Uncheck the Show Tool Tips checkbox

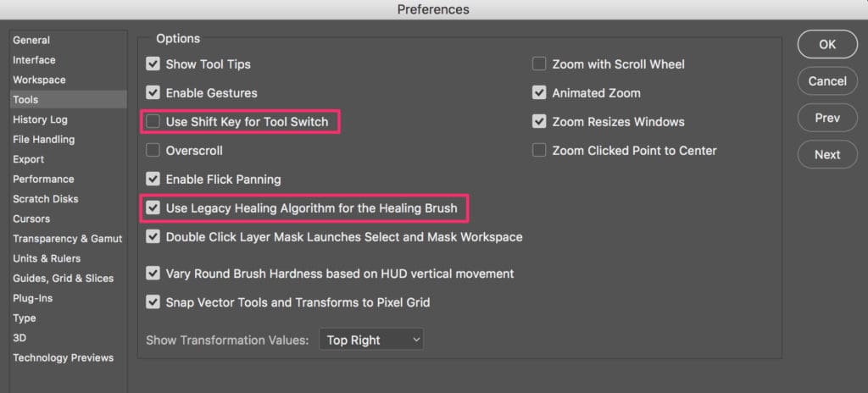point(153,64)
